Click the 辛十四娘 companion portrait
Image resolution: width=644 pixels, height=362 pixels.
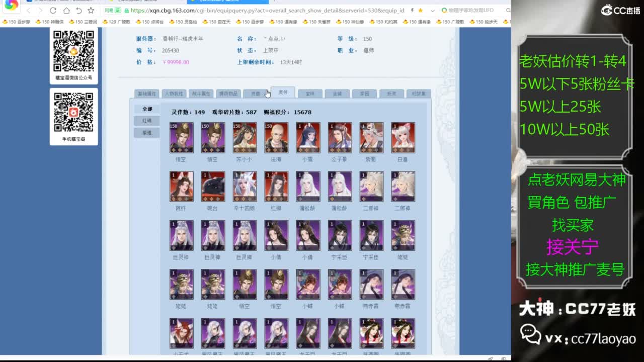(x=245, y=187)
